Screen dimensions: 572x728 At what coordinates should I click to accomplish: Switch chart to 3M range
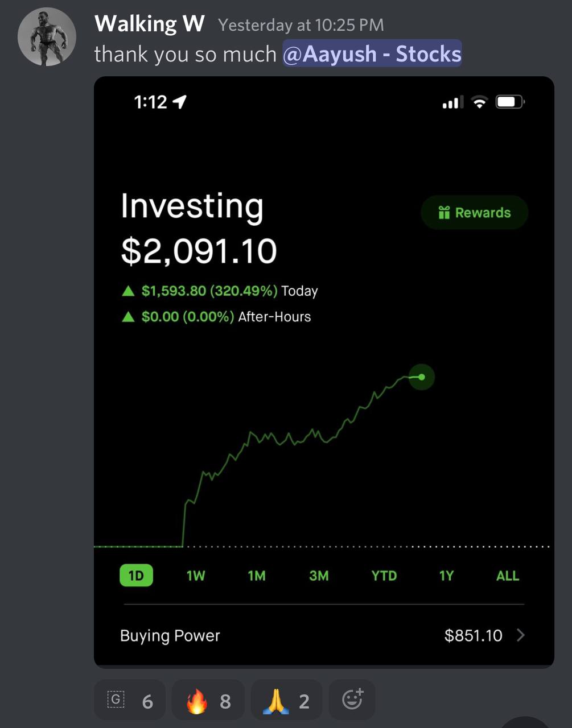pyautogui.click(x=319, y=576)
